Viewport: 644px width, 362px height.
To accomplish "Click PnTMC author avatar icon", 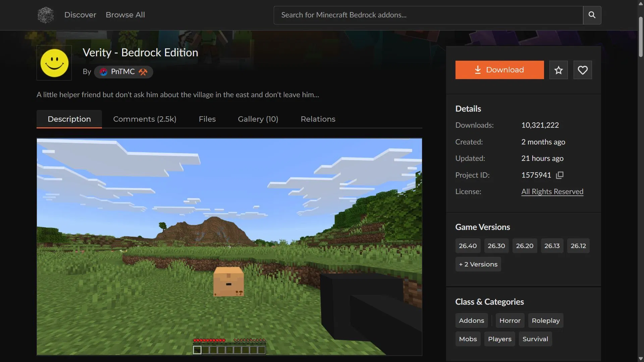I will 103,72.
